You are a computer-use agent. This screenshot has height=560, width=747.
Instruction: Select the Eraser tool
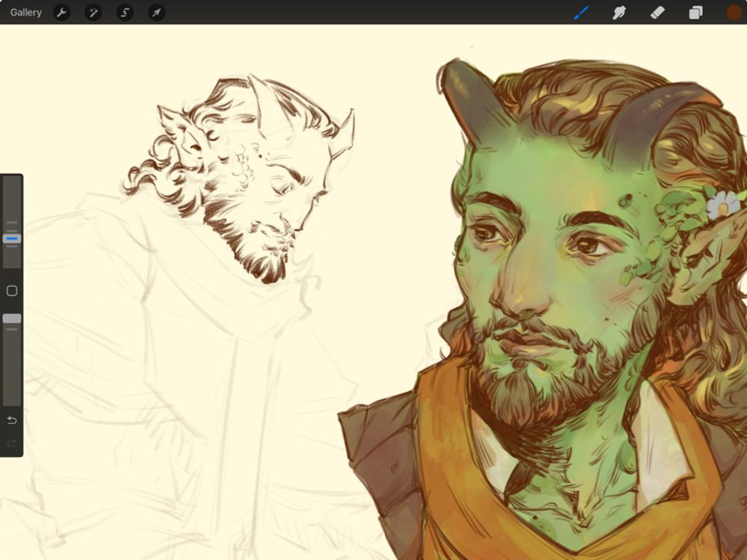(657, 13)
